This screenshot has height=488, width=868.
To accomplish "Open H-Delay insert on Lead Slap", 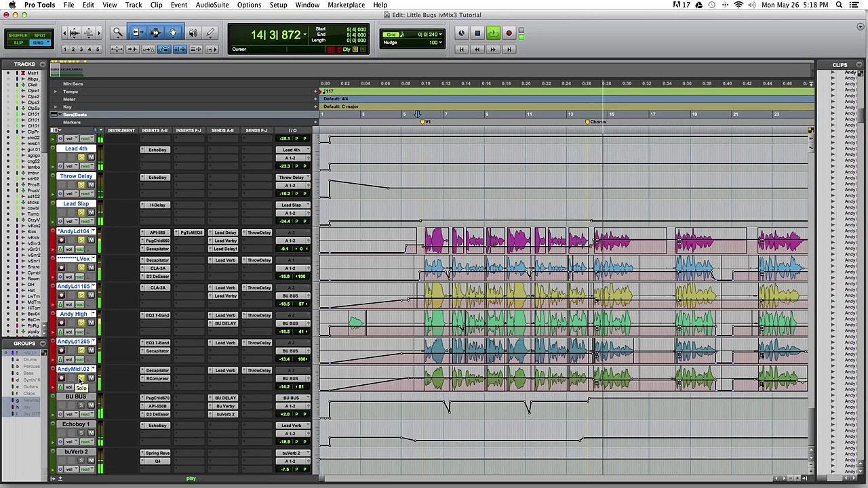I will coord(157,205).
